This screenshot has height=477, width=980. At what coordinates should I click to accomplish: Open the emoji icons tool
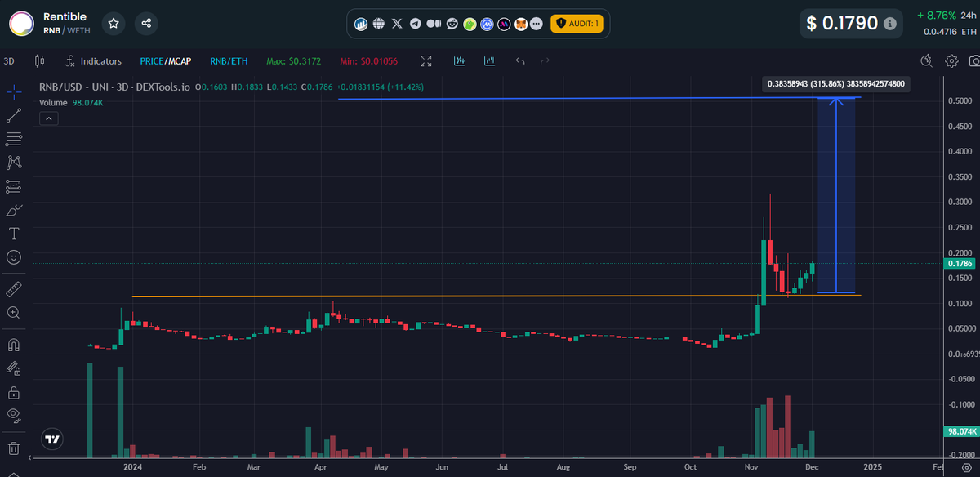(x=13, y=257)
